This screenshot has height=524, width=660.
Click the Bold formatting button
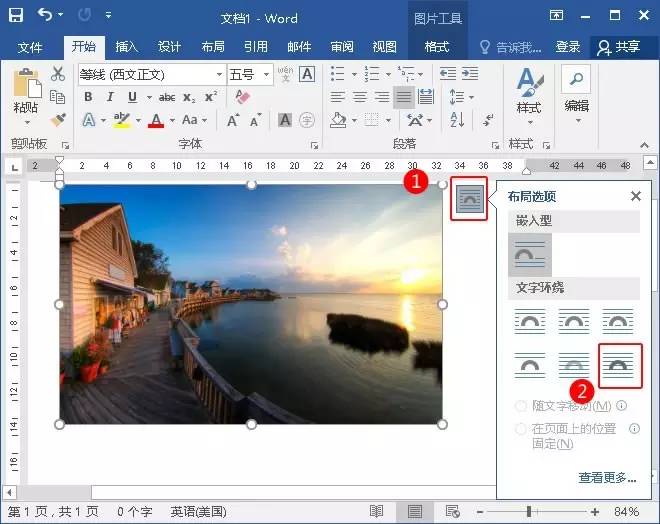[x=88, y=97]
